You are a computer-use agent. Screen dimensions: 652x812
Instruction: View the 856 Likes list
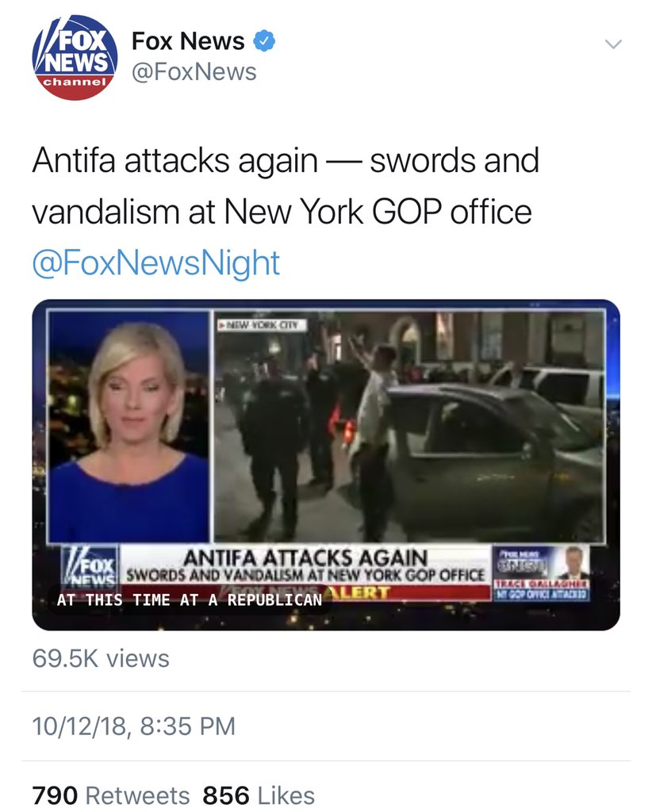(x=259, y=795)
